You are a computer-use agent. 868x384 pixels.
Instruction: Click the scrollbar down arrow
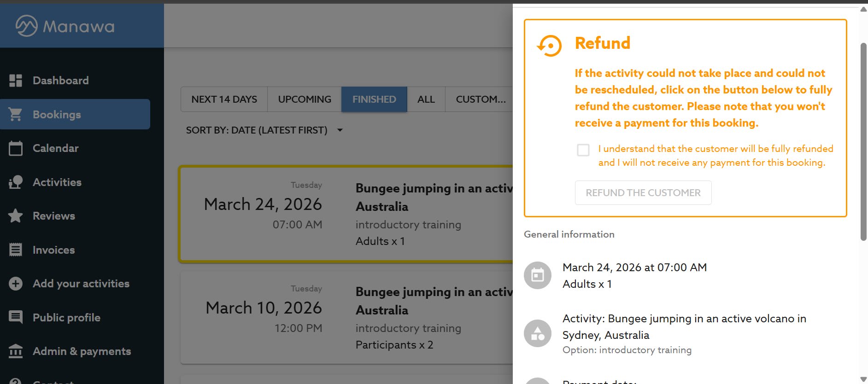863,379
